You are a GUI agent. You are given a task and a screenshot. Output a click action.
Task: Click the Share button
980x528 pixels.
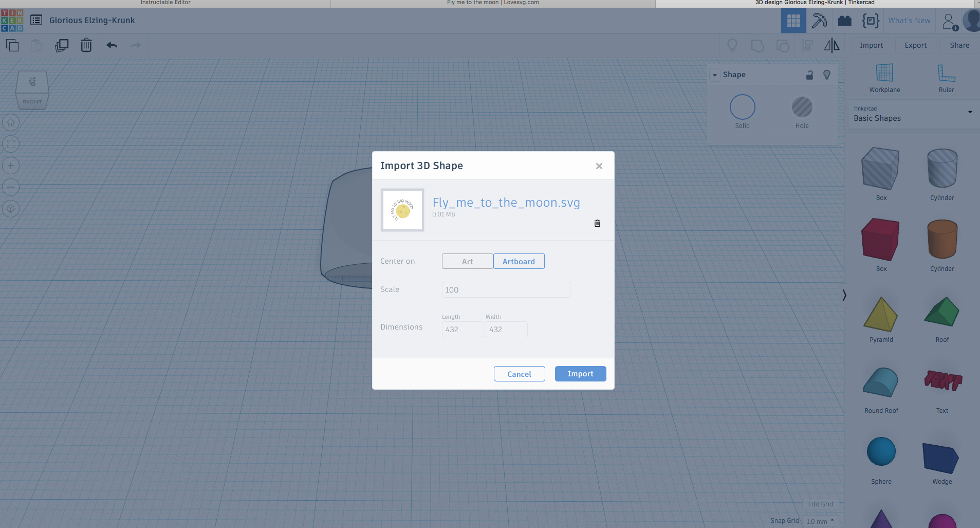point(959,45)
